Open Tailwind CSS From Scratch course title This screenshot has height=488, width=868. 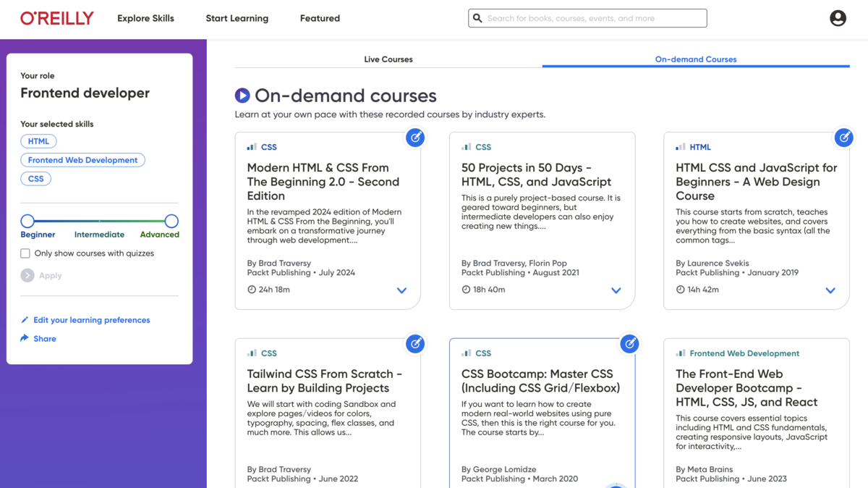[x=325, y=381]
